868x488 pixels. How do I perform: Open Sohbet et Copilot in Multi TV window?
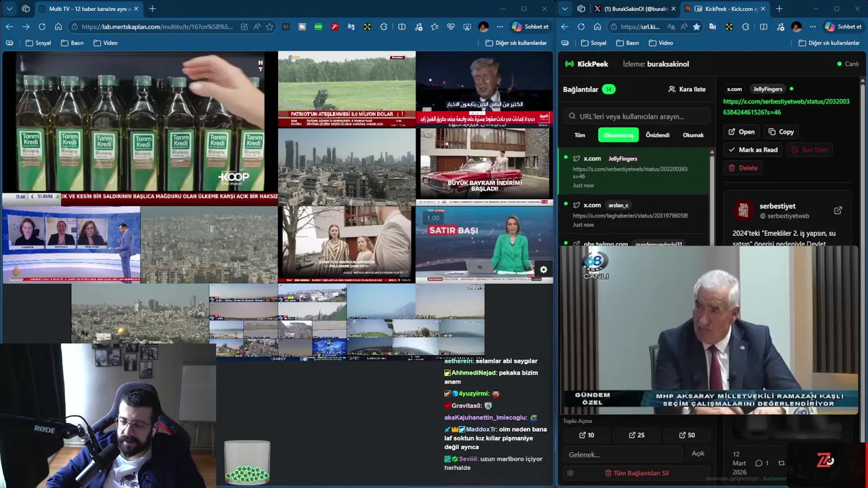[531, 26]
